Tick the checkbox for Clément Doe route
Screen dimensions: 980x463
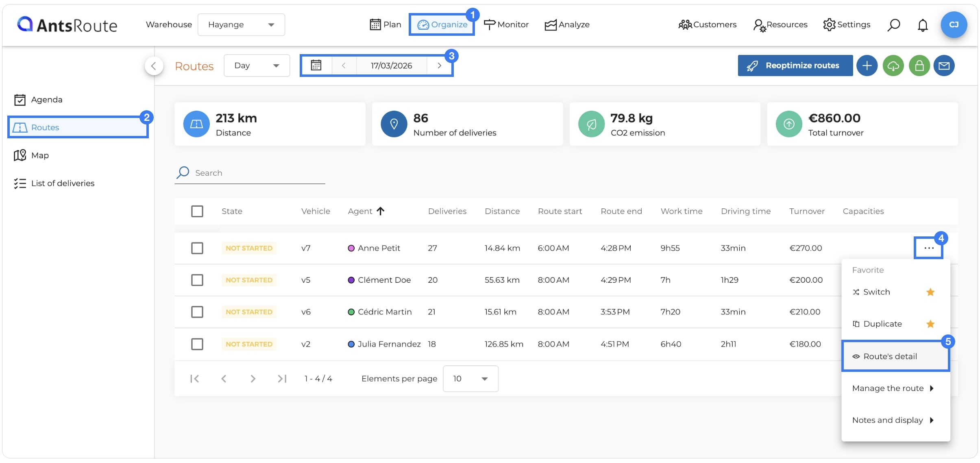(197, 280)
